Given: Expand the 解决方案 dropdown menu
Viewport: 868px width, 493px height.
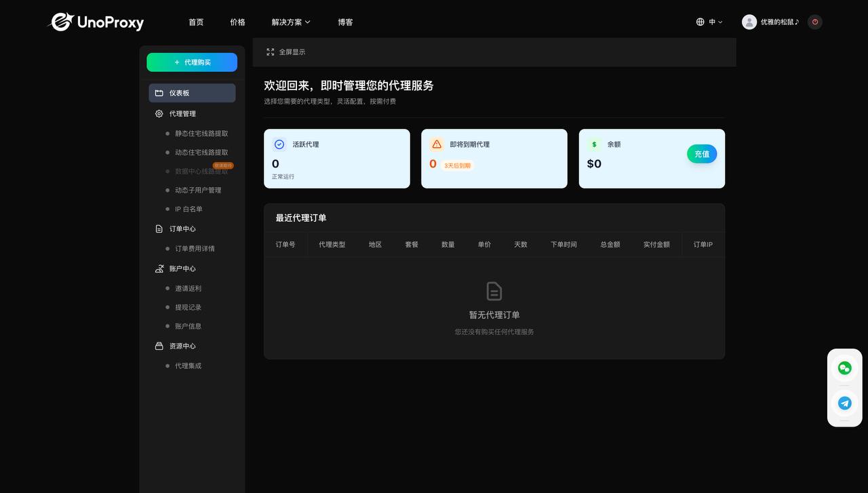Looking at the screenshot, I should click(x=291, y=22).
